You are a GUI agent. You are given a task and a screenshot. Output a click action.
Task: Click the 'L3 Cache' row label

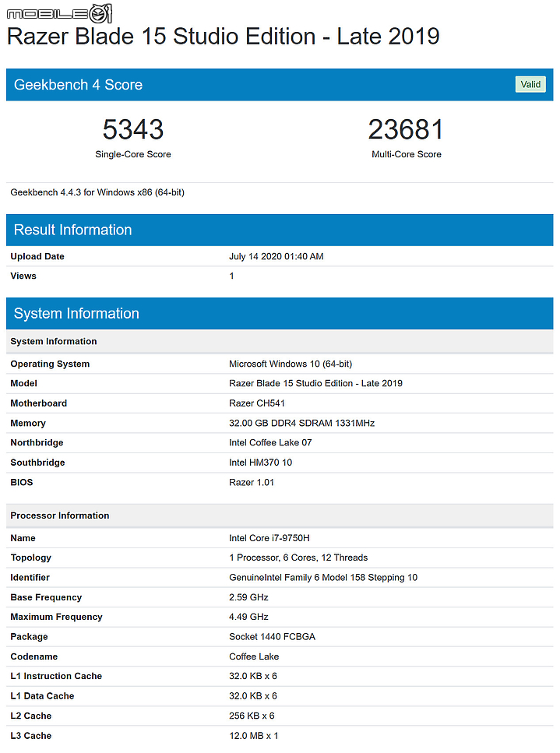click(x=31, y=736)
